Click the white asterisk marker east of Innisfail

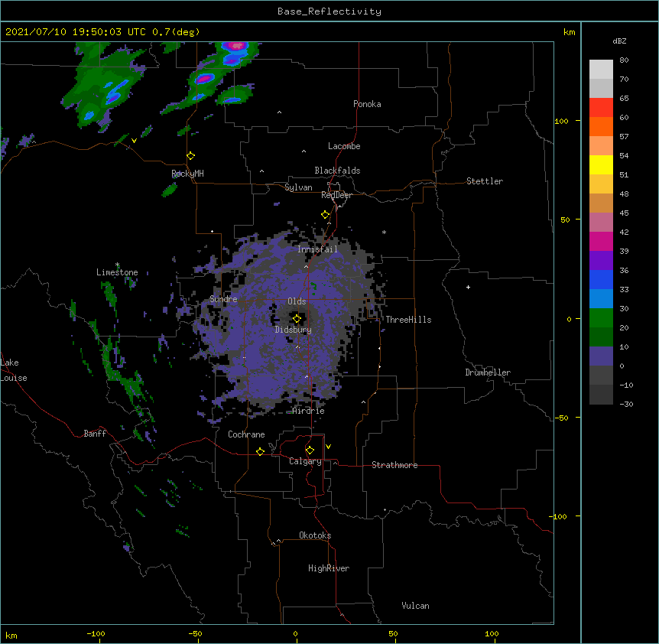(384, 232)
